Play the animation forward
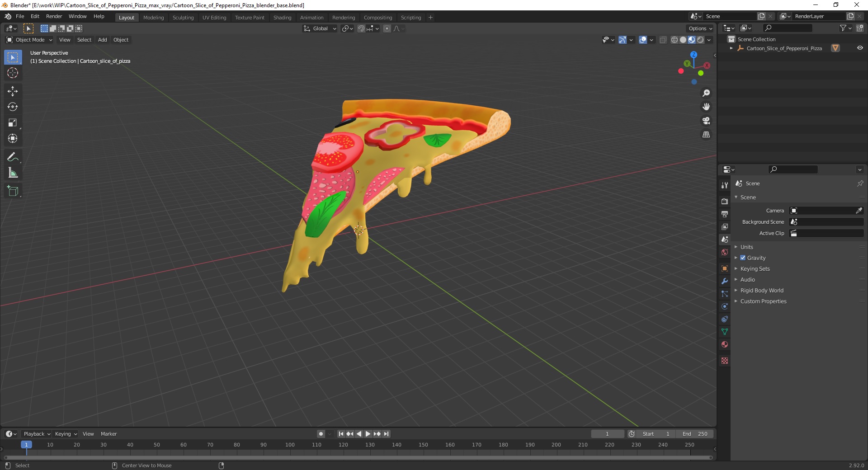Screen dimensions: 868x470 tap(368, 434)
